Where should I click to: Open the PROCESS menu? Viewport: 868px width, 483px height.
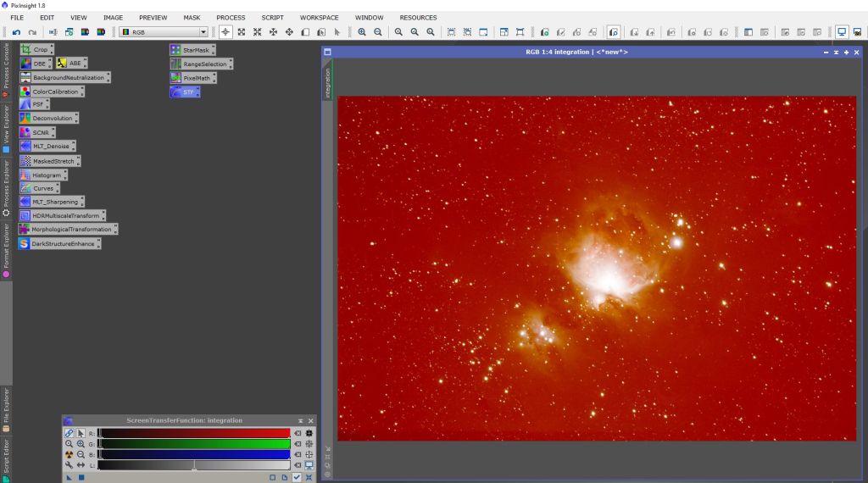(231, 17)
